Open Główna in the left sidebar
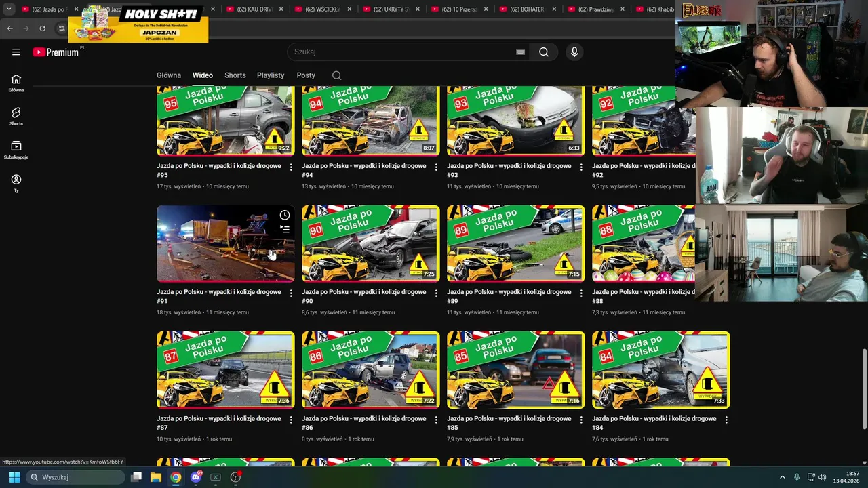868x488 pixels. (x=16, y=83)
